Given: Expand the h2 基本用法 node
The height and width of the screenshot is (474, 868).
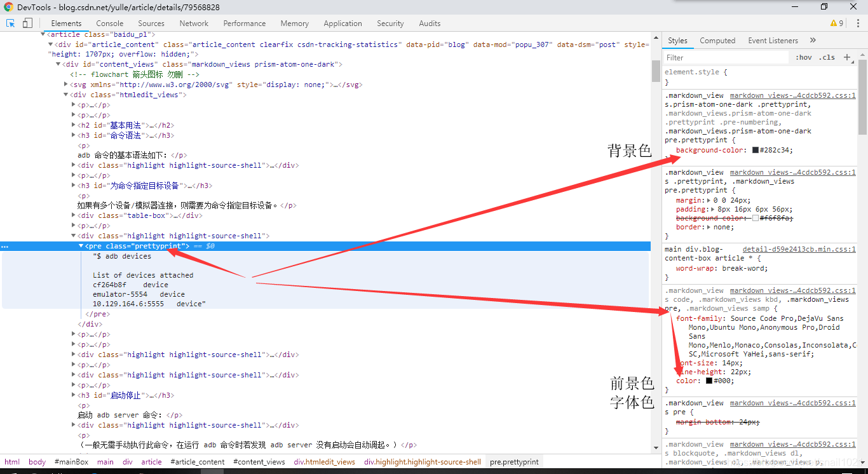Looking at the screenshot, I should click(x=74, y=125).
